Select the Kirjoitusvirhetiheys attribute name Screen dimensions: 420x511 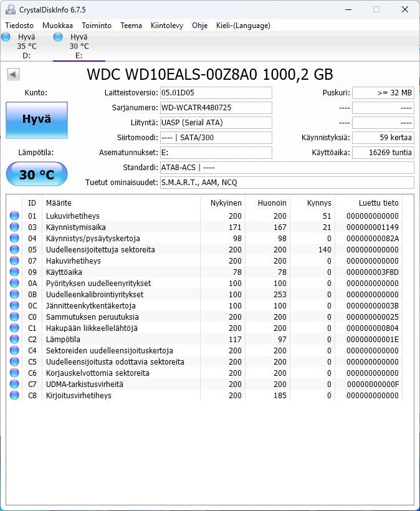pos(79,395)
